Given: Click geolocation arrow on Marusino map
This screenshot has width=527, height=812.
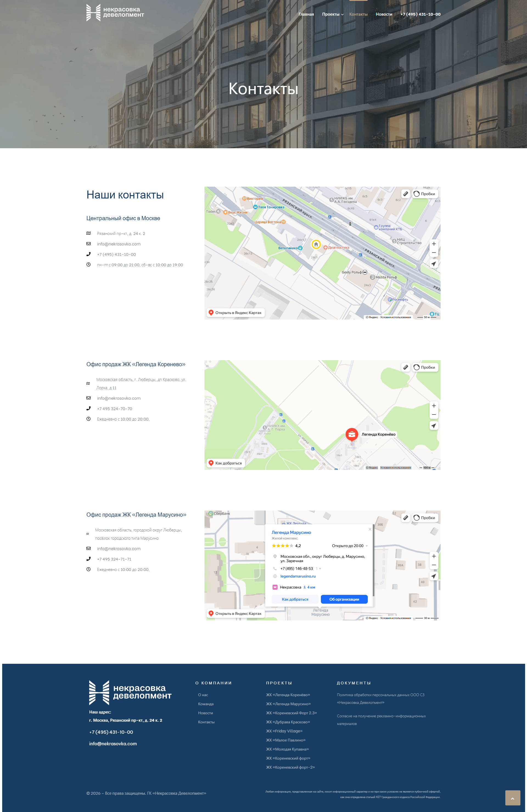Looking at the screenshot, I should pos(433,576).
